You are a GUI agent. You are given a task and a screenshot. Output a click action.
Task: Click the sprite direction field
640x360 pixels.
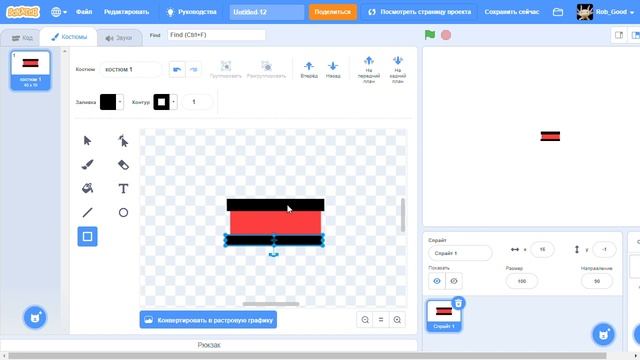click(x=597, y=281)
